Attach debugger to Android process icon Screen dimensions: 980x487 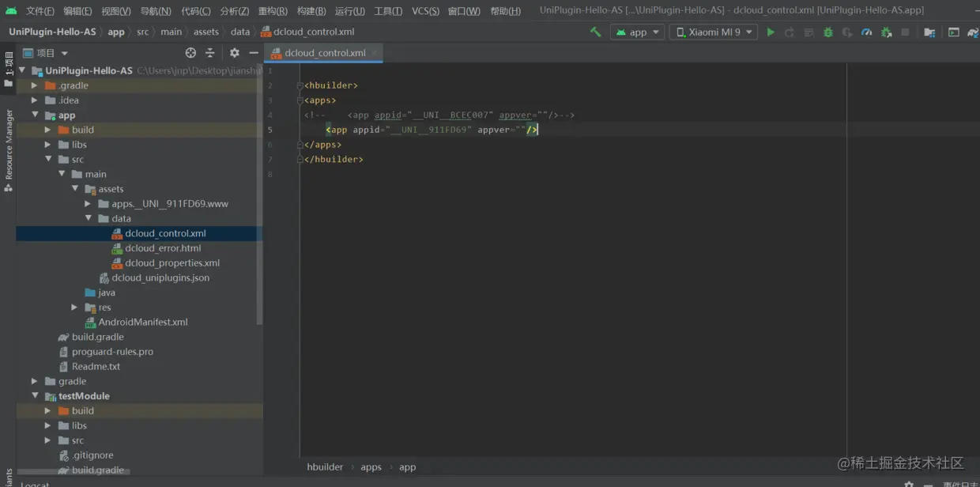[x=886, y=32]
